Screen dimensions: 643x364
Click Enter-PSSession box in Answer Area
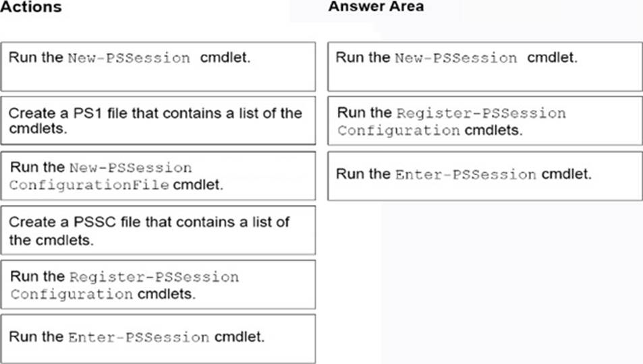[x=485, y=176]
